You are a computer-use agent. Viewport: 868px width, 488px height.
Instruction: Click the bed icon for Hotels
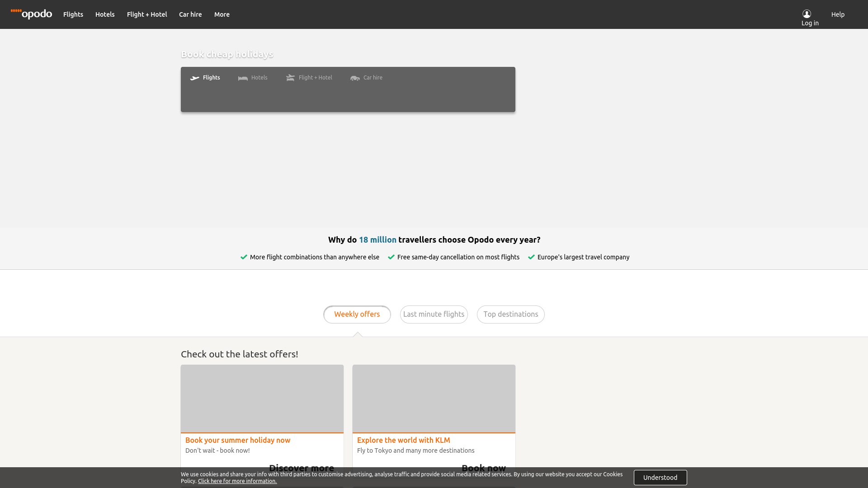click(243, 78)
